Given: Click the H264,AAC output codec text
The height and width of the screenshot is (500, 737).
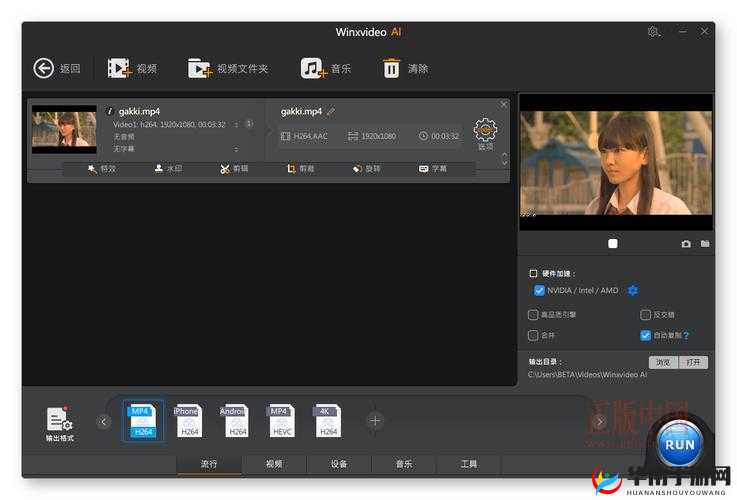Looking at the screenshot, I should [310, 136].
